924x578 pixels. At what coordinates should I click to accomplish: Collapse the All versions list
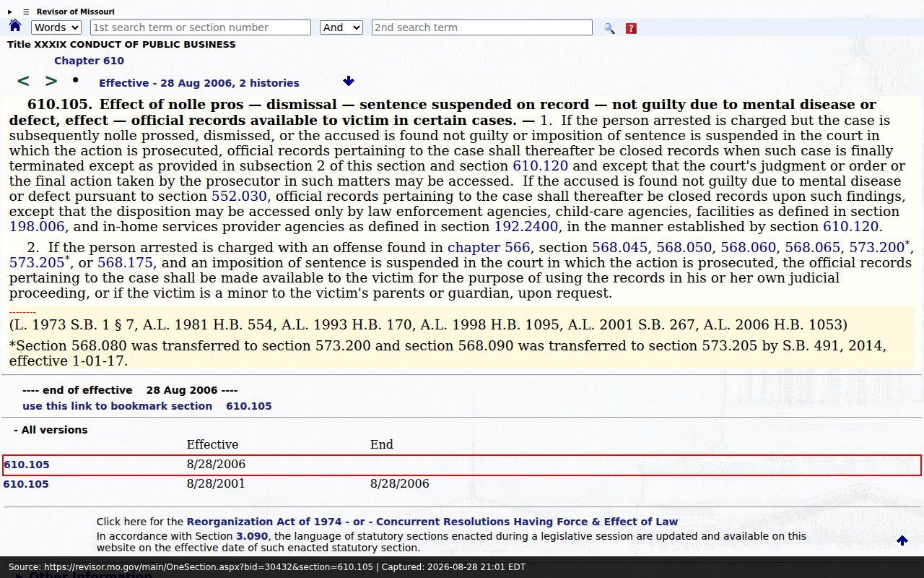pyautogui.click(x=51, y=430)
